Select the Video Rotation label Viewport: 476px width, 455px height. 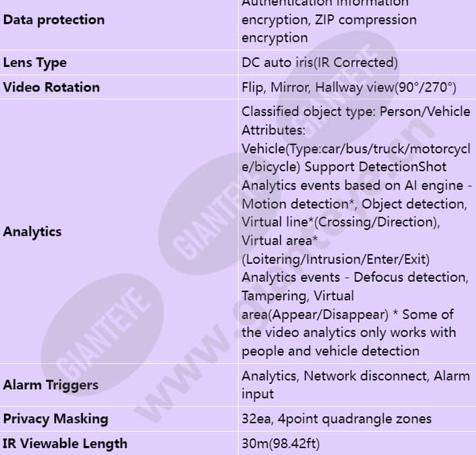pos(51,87)
